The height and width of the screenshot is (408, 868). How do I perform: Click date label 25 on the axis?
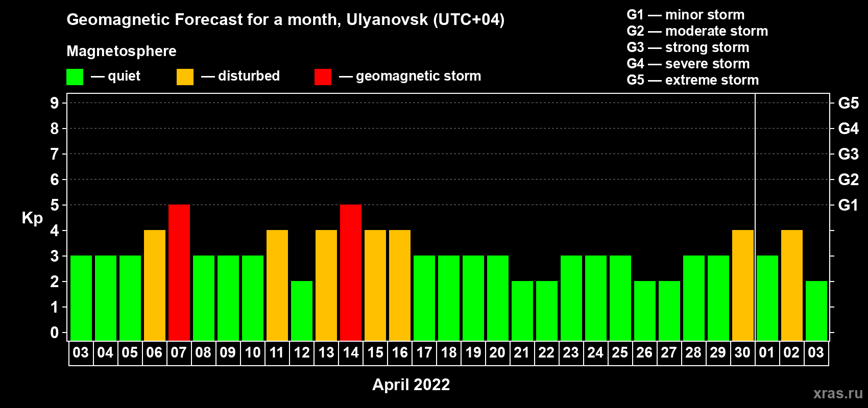620,353
